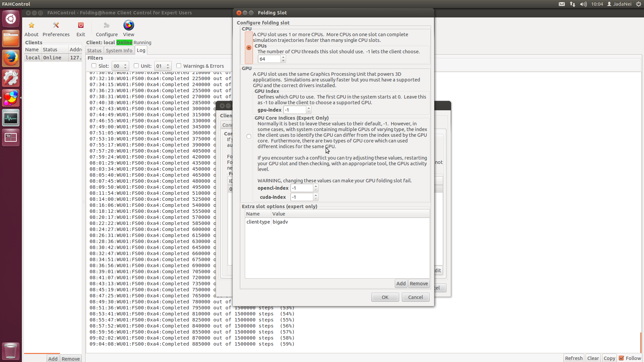Open the View toolbar icon
This screenshot has height=362, width=644.
coord(128,29)
